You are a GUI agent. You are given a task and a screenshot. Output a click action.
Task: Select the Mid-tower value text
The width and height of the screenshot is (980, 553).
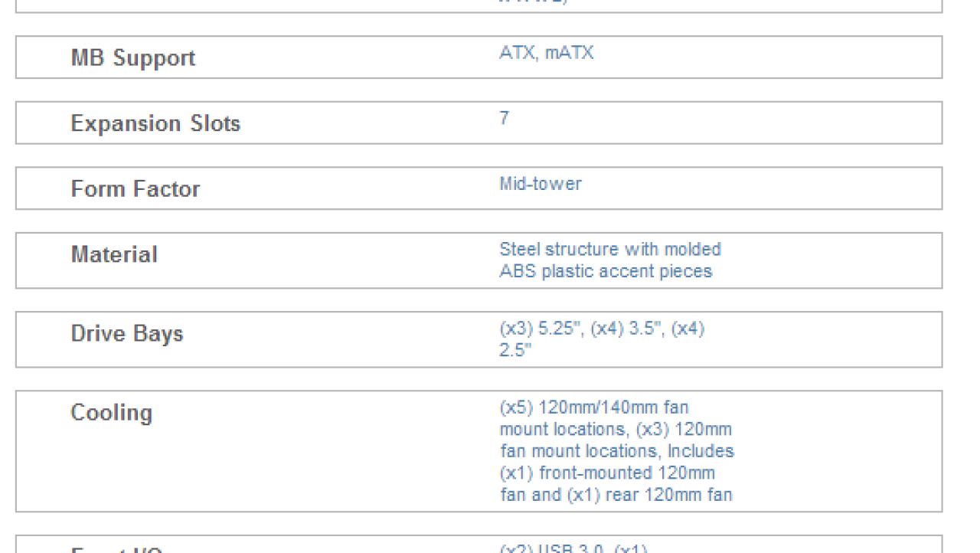[541, 184]
